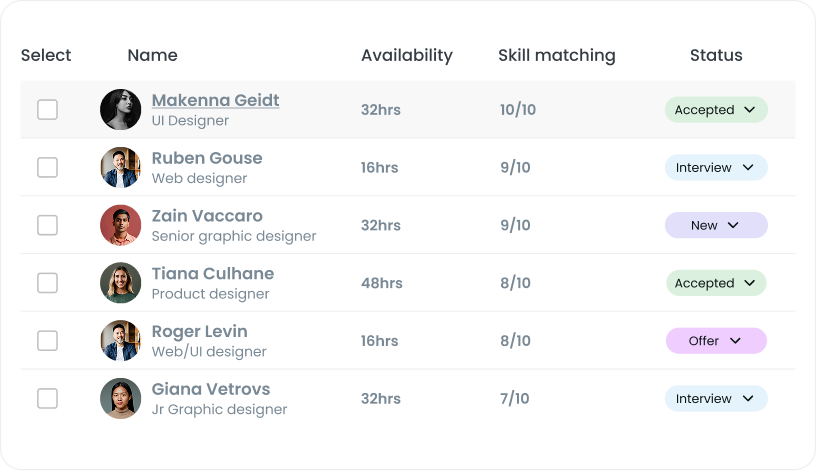
Task: Expand Makenna Geidt's Accepted status dropdown
Action: tap(716, 109)
